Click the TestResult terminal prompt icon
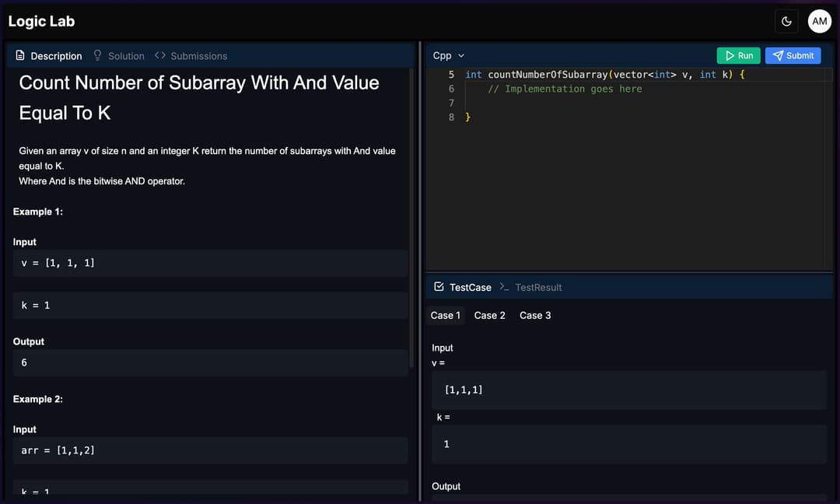The height and width of the screenshot is (504, 840). coord(503,286)
